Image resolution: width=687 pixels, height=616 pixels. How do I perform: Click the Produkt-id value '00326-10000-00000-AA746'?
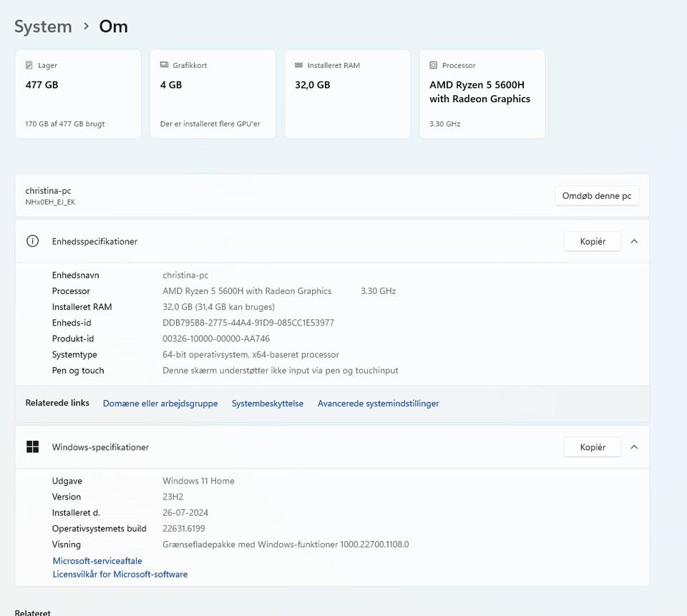[216, 338]
